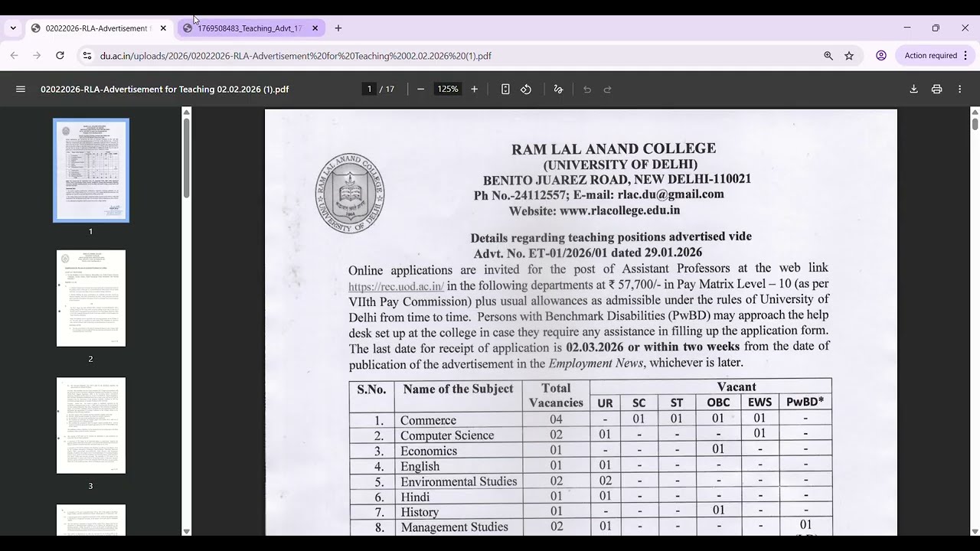Click the English subject text

pyautogui.click(x=420, y=466)
